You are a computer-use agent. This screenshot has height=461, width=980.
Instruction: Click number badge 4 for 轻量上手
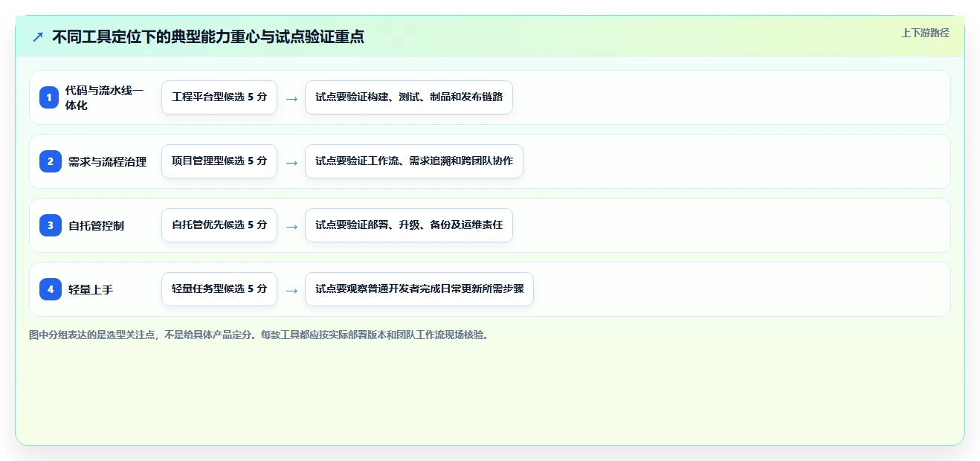tap(50, 289)
